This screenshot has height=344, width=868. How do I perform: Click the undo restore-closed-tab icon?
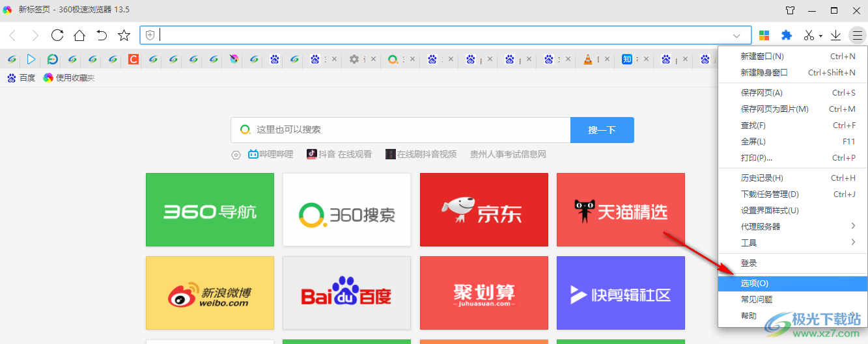pyautogui.click(x=102, y=35)
